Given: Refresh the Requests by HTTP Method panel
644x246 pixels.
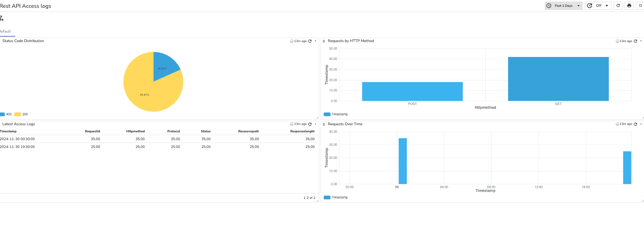Looking at the screenshot, I should point(636,41).
